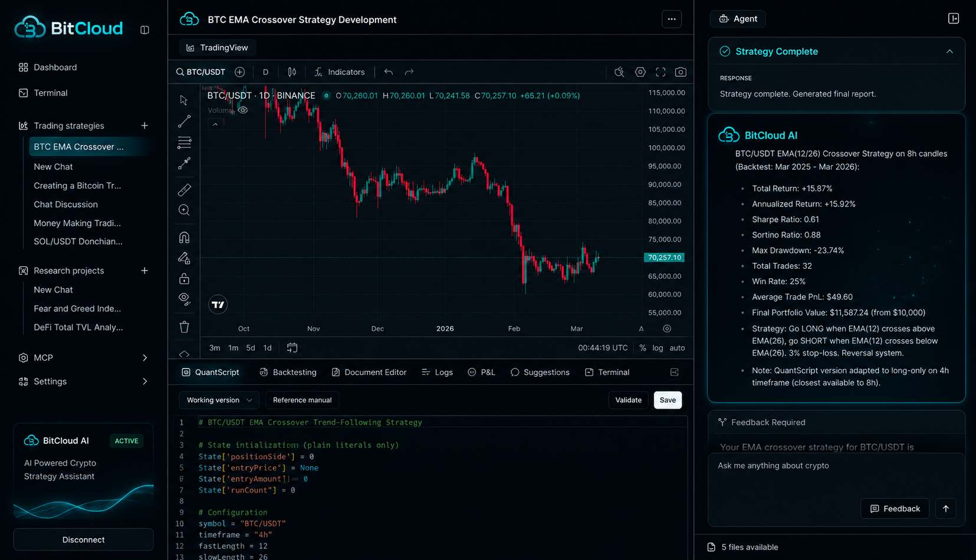
Task: Add a new trading strategy
Action: coord(144,126)
